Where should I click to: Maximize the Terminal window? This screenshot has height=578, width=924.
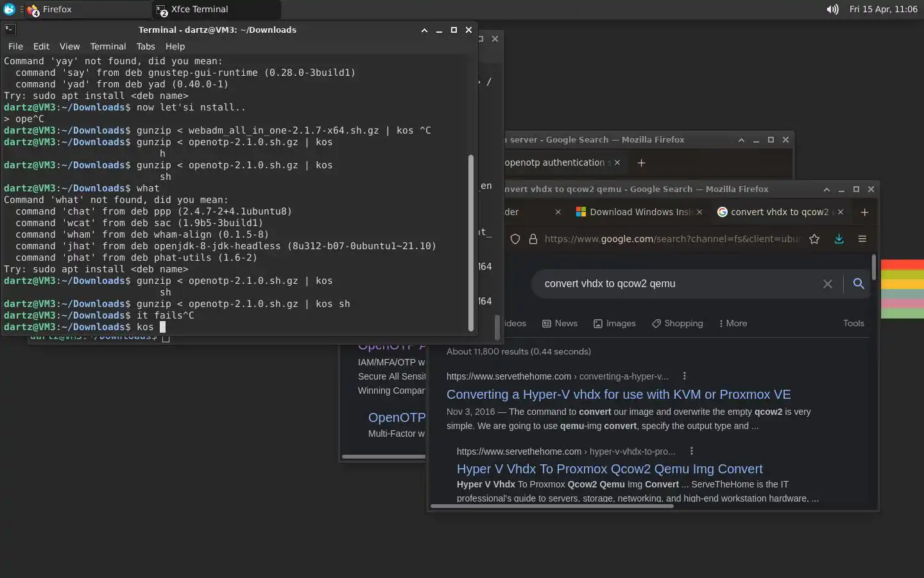click(x=454, y=30)
